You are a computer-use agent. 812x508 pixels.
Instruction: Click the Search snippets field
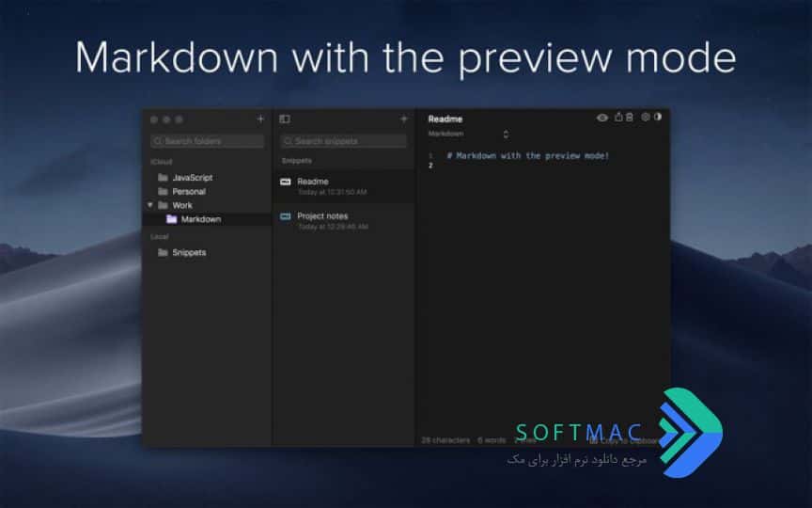click(344, 141)
